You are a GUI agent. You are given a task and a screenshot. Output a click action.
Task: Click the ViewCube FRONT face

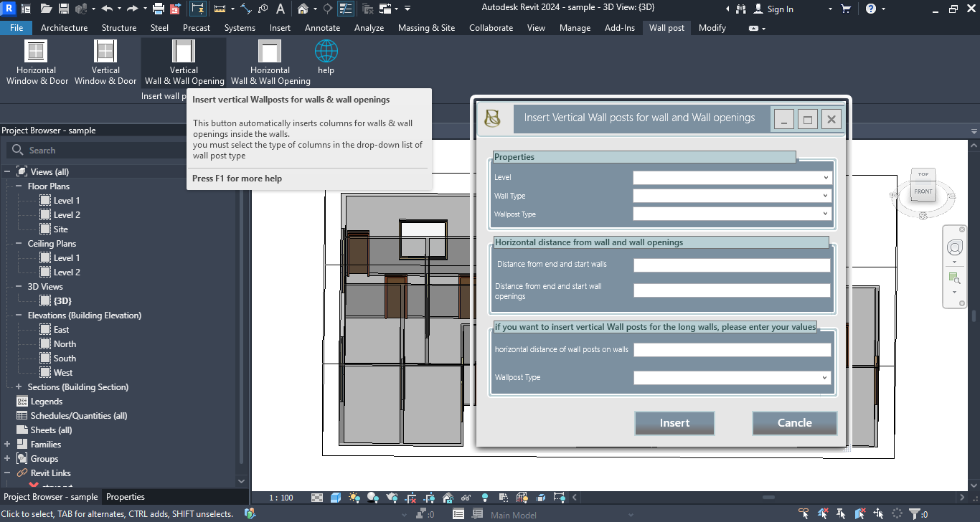pyautogui.click(x=923, y=191)
